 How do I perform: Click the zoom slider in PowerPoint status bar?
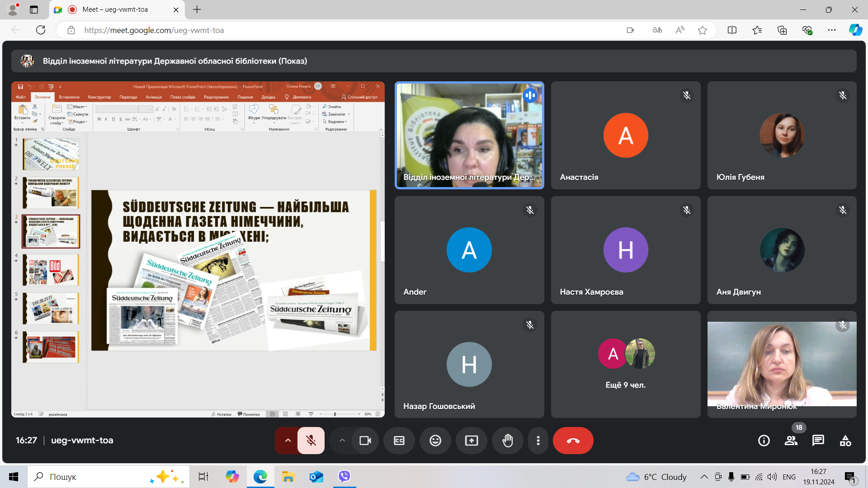pos(339,414)
